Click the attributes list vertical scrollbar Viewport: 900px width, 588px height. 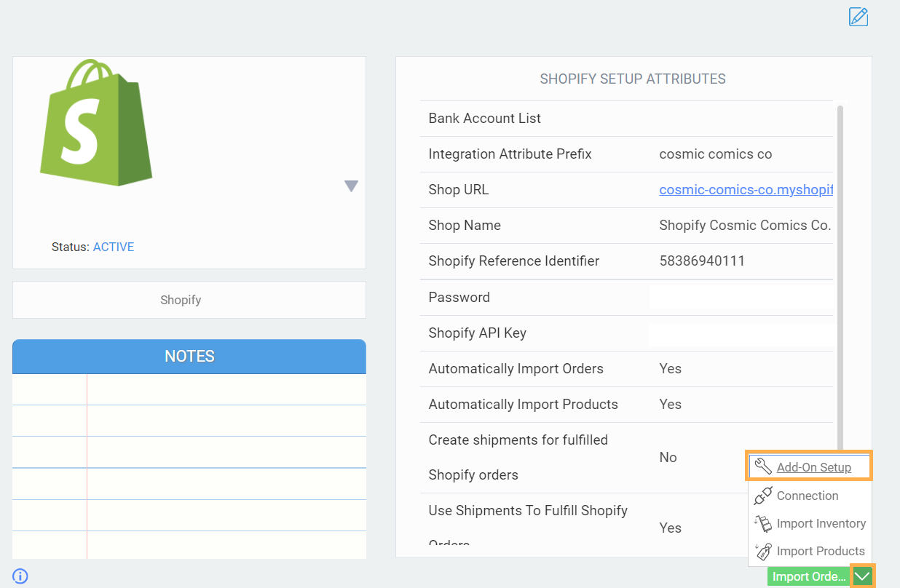(840, 277)
